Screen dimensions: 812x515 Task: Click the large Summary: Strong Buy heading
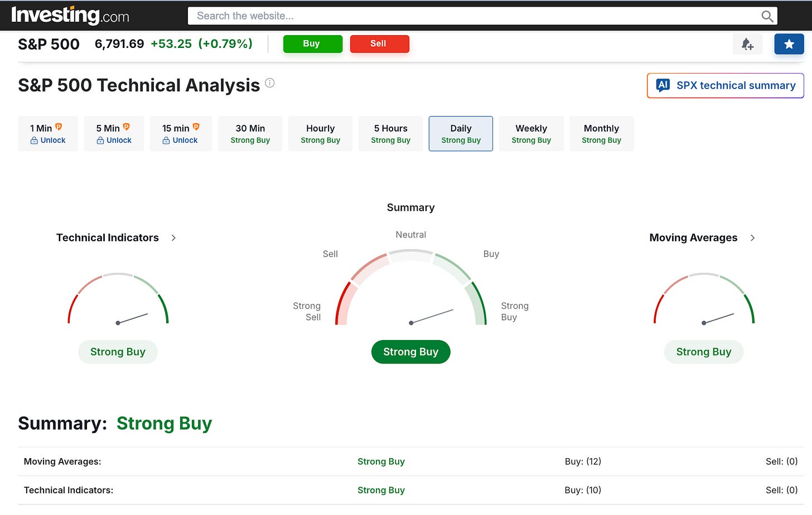(115, 424)
